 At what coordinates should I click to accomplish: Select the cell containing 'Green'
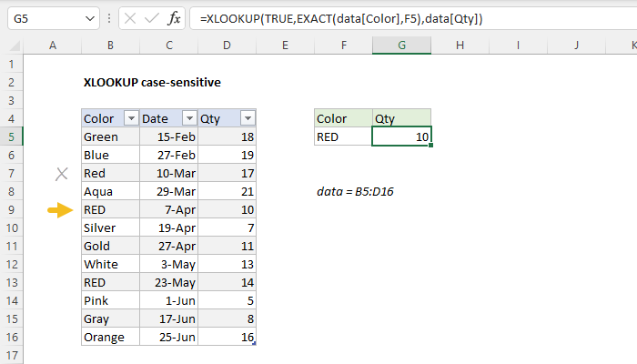110,136
